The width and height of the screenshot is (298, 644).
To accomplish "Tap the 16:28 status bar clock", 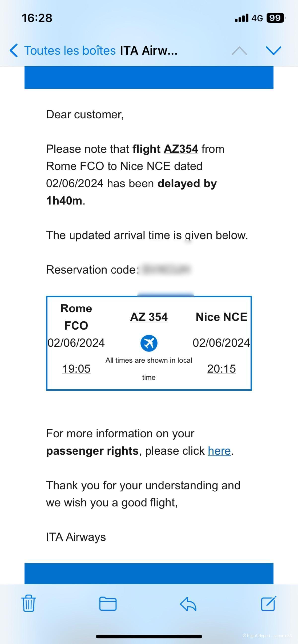I will (37, 18).
